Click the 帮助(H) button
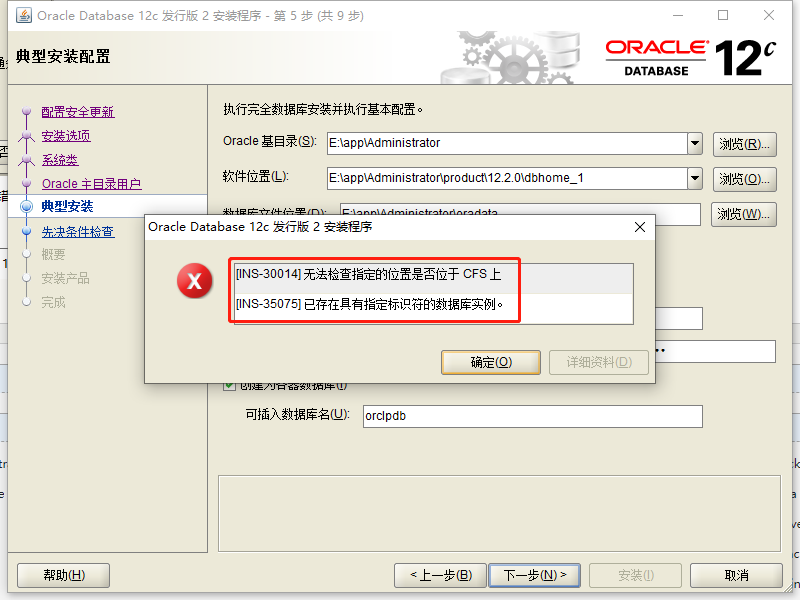This screenshot has height=600, width=800. point(64,576)
